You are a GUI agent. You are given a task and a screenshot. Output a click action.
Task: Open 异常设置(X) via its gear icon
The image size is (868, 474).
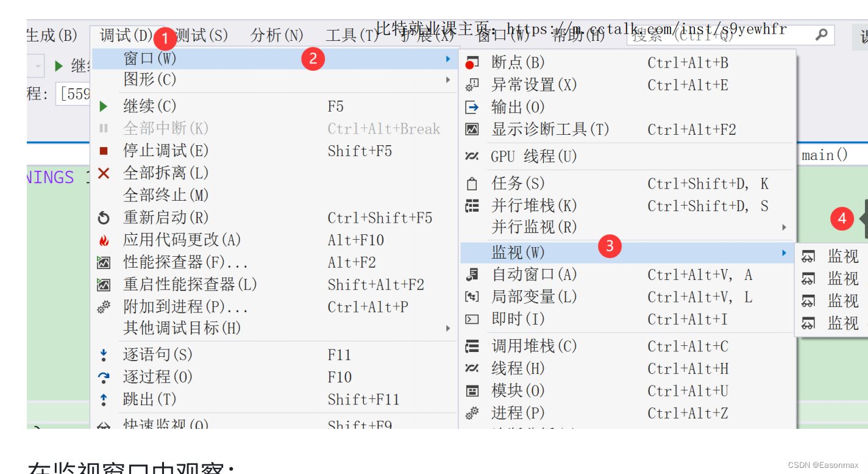pyautogui.click(x=472, y=85)
